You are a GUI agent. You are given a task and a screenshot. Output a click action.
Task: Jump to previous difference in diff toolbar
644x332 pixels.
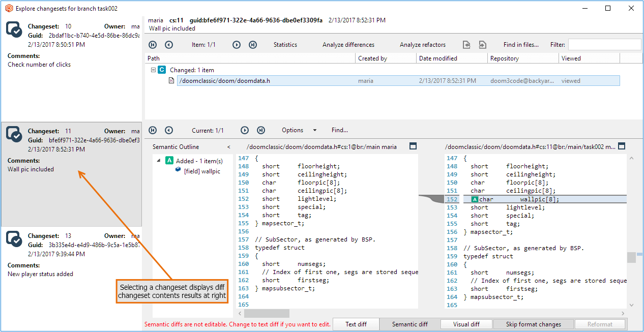(169, 130)
